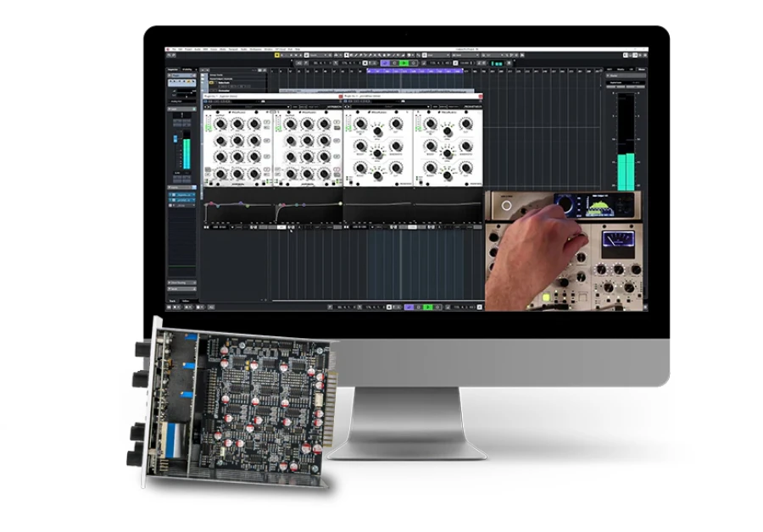Click the purple Cycle button in top toolbar
The height and width of the screenshot is (532, 763).
[386, 63]
